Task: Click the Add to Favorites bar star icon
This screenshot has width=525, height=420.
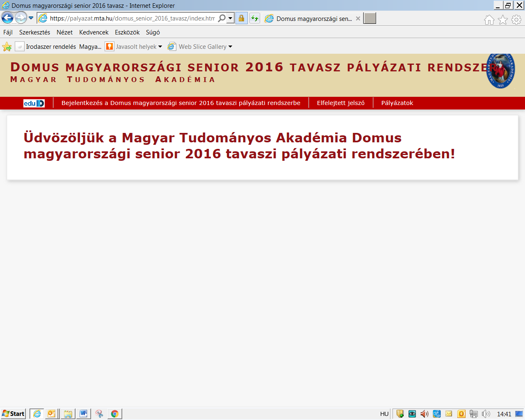Action: tap(7, 47)
